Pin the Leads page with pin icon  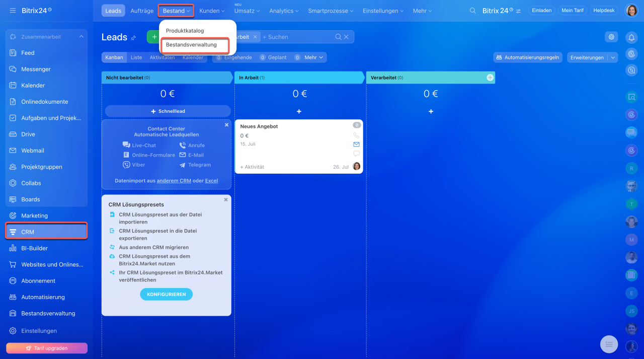pyautogui.click(x=133, y=38)
